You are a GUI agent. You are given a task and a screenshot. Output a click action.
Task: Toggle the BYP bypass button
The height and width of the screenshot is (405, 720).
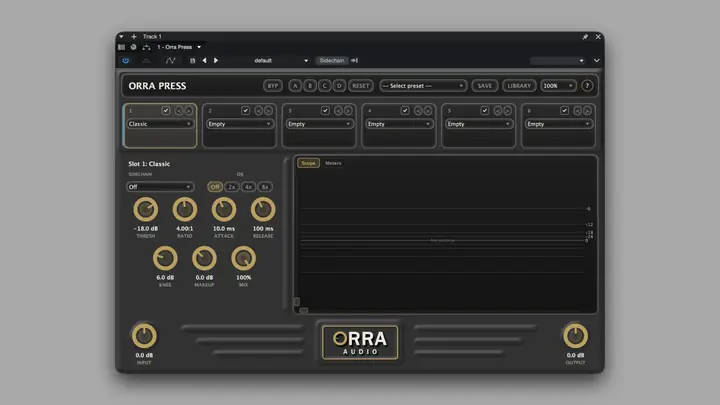click(x=273, y=86)
